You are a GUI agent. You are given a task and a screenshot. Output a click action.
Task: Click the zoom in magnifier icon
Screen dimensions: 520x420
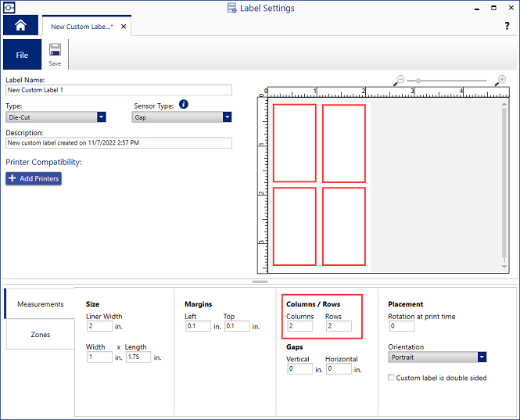point(502,80)
